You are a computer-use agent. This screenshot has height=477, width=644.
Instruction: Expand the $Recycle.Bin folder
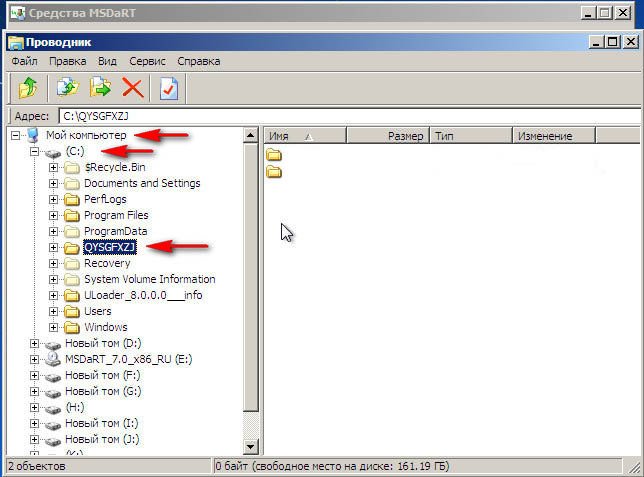click(x=53, y=168)
